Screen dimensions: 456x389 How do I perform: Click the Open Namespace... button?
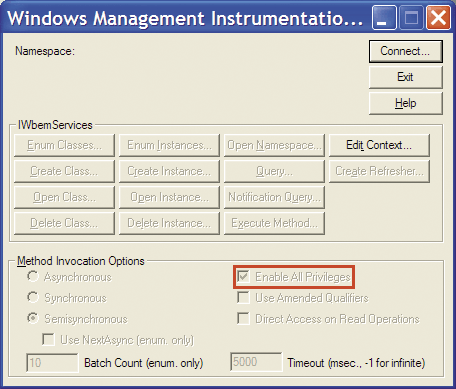click(x=274, y=145)
